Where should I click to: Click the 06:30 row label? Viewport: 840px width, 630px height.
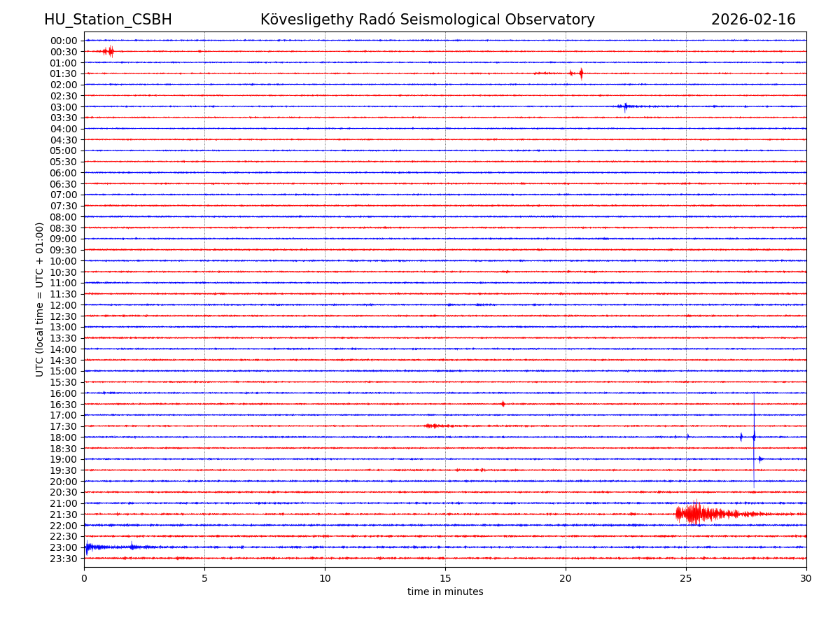(64, 184)
